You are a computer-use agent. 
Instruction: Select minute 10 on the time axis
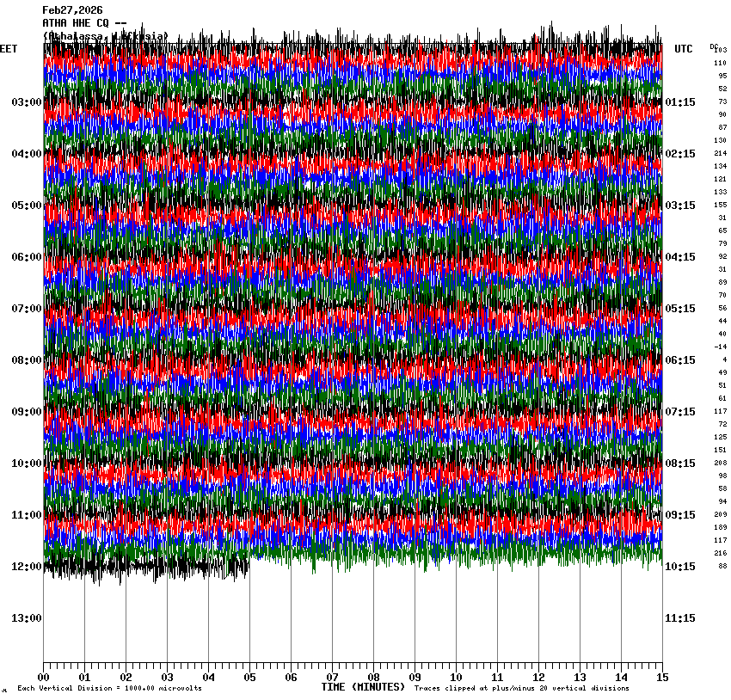456,678
